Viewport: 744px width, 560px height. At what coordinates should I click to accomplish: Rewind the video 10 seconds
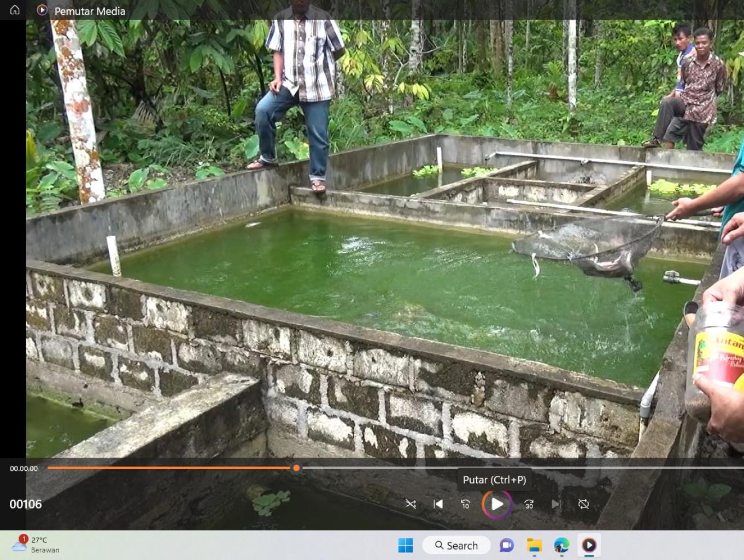click(465, 504)
